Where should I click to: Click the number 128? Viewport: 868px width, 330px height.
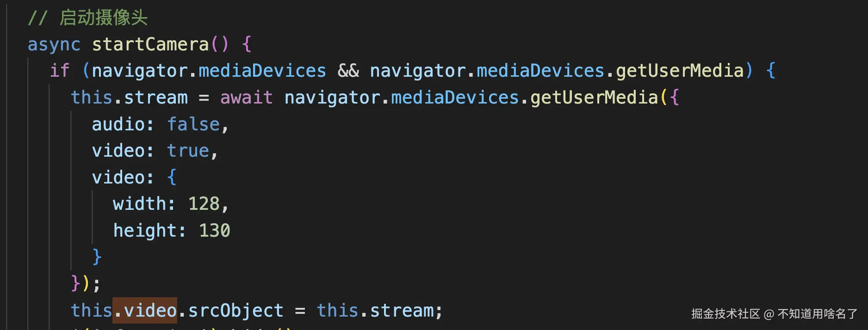click(204, 204)
